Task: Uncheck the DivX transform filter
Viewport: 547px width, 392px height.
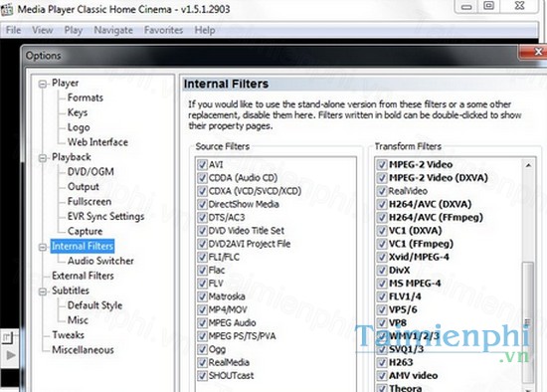Action: [382, 271]
